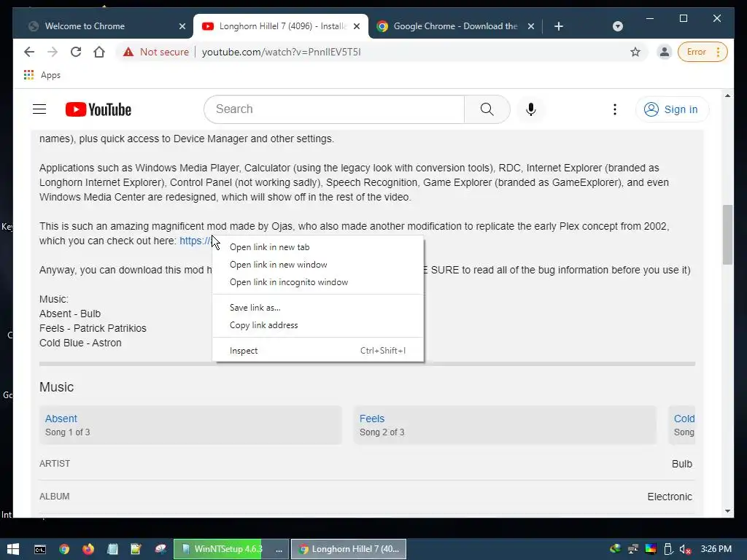Open Command Prompt from taskbar
This screenshot has height=560, width=747.
[x=40, y=549]
